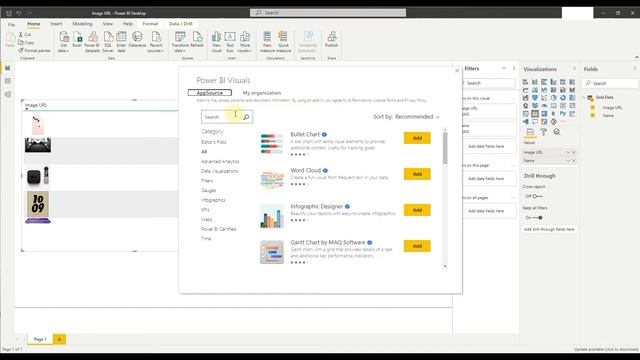Screen dimensions: 640x360
Task: Open Image URL field menu in Values
Action: click(x=568, y=152)
